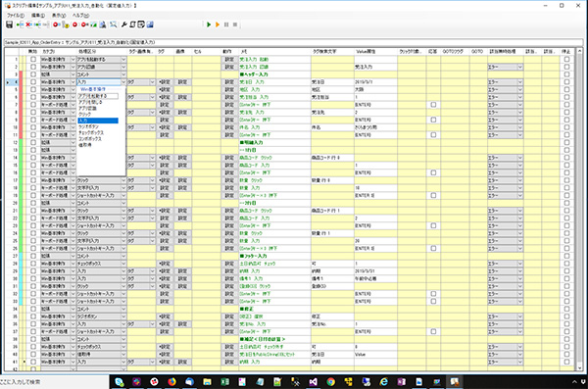Image resolution: width=588 pixels, height=389 pixels.
Task: Click the Value属性 cell on row 4
Action: coord(375,81)
